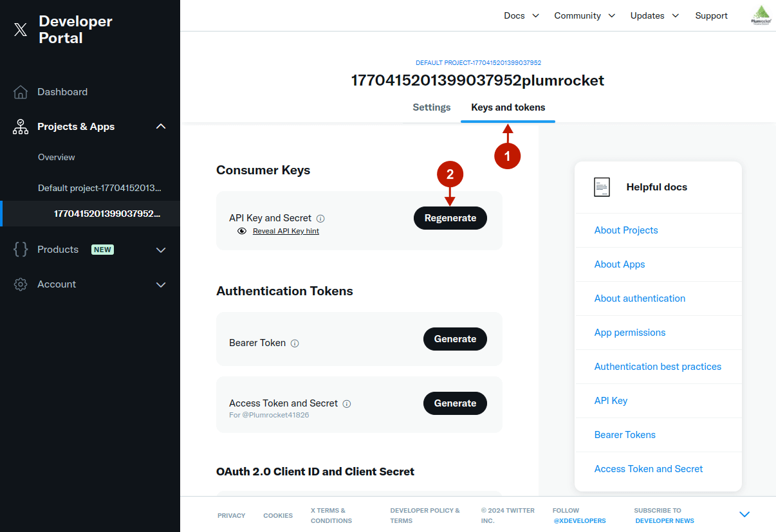This screenshot has width=776, height=532.
Task: Open the Bearer Tokens doc link
Action: click(625, 435)
